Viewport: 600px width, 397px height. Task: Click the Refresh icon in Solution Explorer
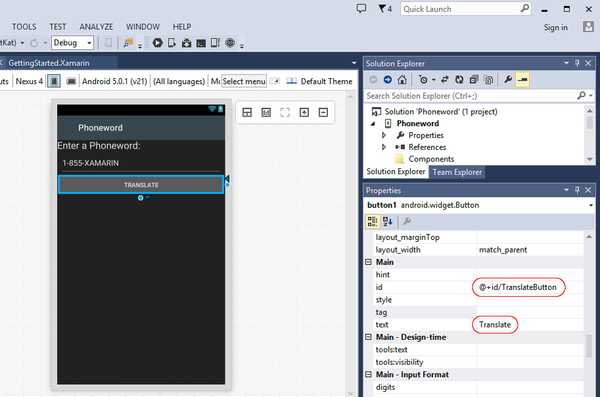(x=459, y=80)
